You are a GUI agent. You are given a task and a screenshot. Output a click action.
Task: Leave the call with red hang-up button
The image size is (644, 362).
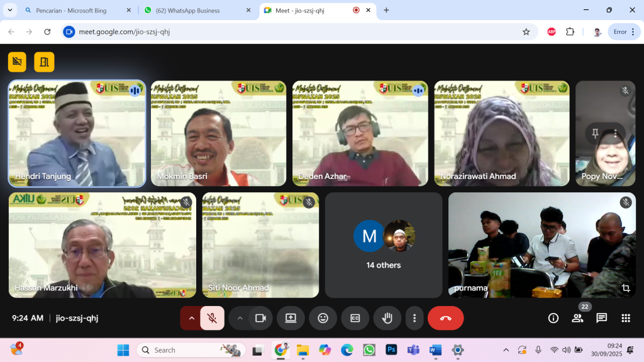445,318
